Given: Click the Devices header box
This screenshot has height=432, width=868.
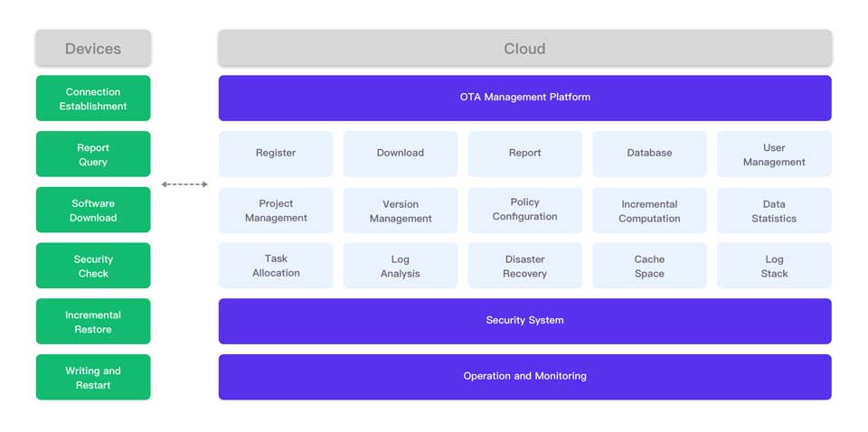Looking at the screenshot, I should click(x=93, y=49).
